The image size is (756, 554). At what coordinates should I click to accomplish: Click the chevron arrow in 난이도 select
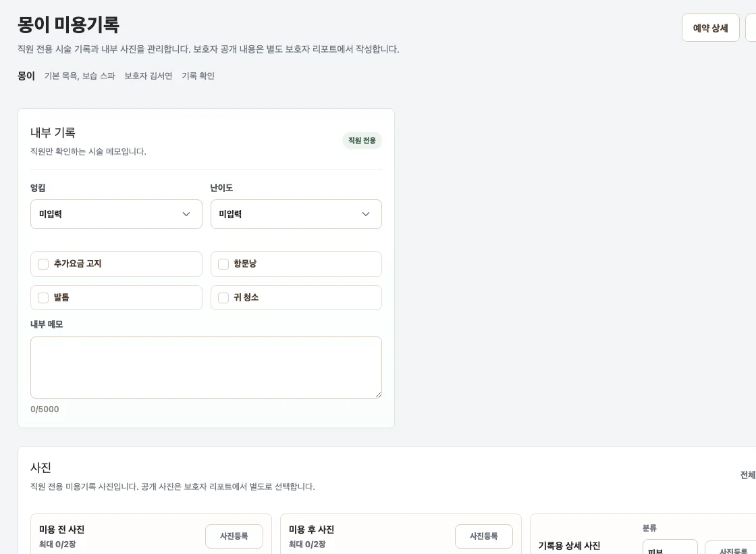366,214
